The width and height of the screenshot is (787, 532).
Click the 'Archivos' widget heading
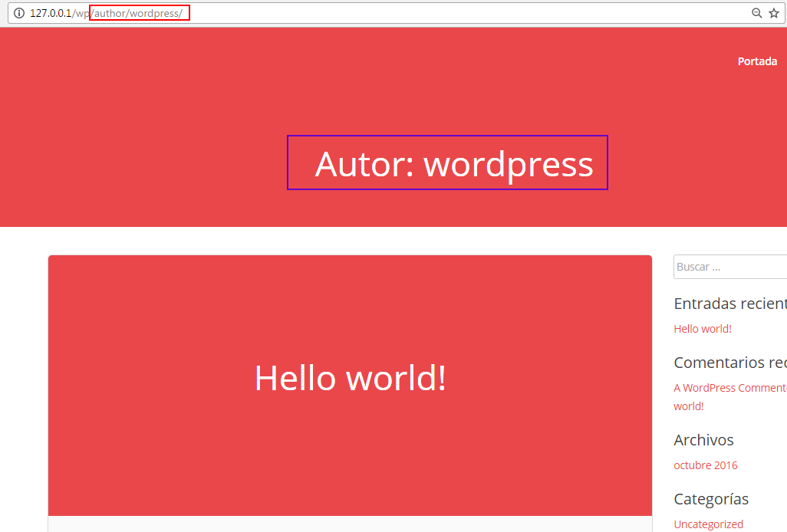click(703, 440)
